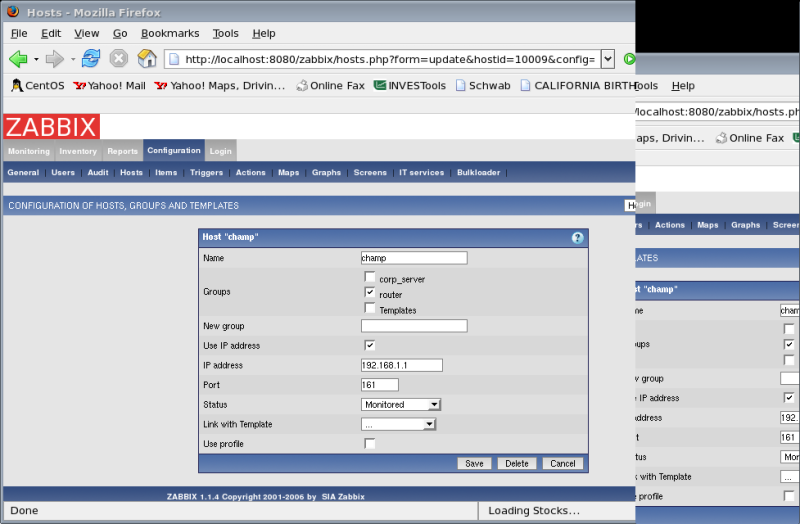Click the Firefox icon in title bar
The height and width of the screenshot is (524, 800).
click(x=13, y=11)
